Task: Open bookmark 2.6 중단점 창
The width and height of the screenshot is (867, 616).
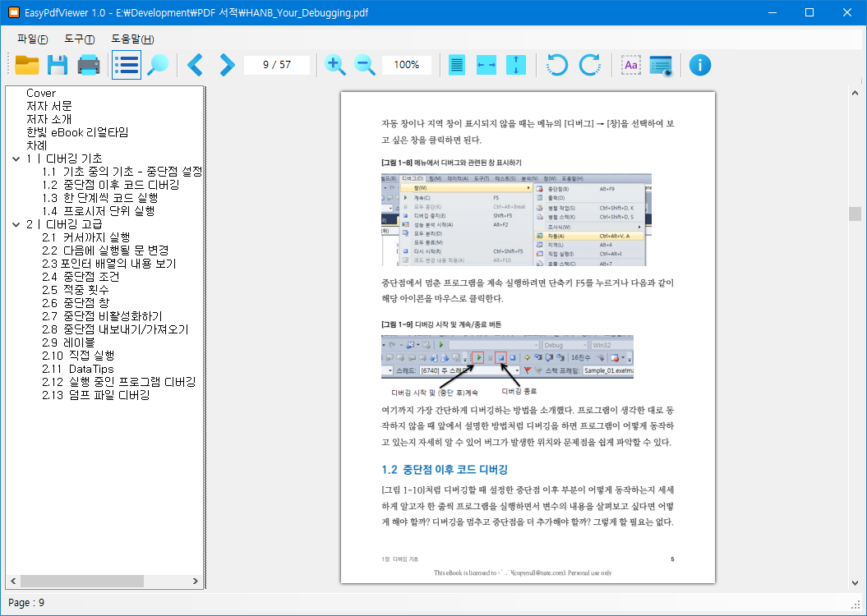Action: click(x=76, y=303)
